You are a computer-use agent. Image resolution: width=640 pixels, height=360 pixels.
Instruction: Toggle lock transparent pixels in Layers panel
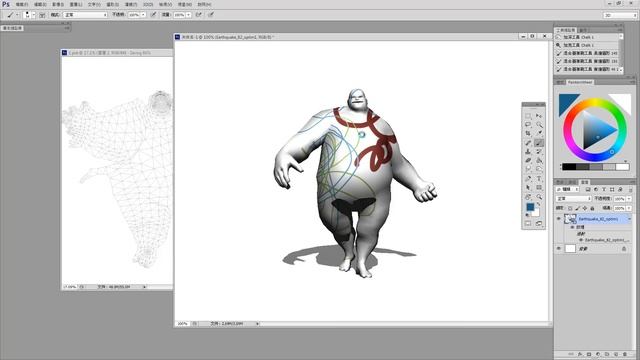point(570,208)
